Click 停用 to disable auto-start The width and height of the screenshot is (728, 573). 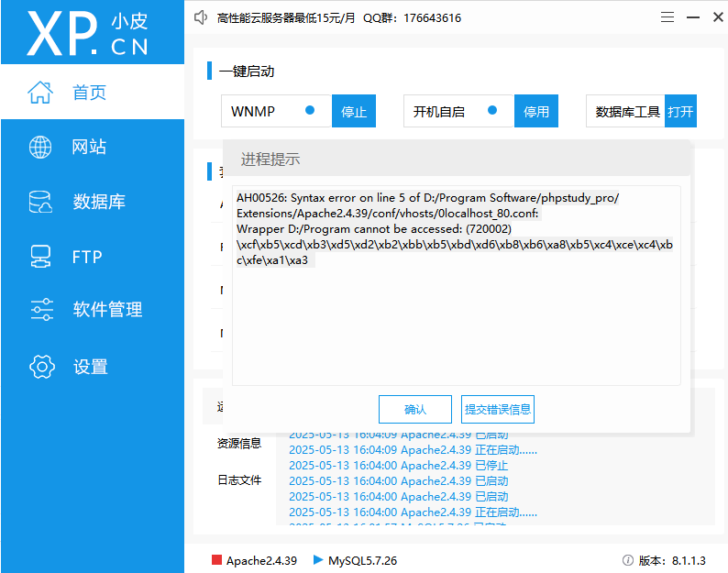pos(536,112)
